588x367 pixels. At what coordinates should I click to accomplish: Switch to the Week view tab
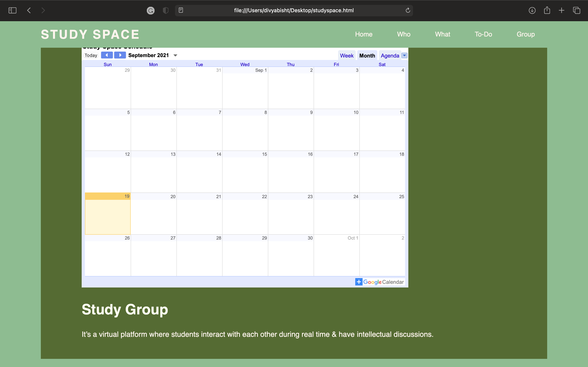[x=346, y=56]
